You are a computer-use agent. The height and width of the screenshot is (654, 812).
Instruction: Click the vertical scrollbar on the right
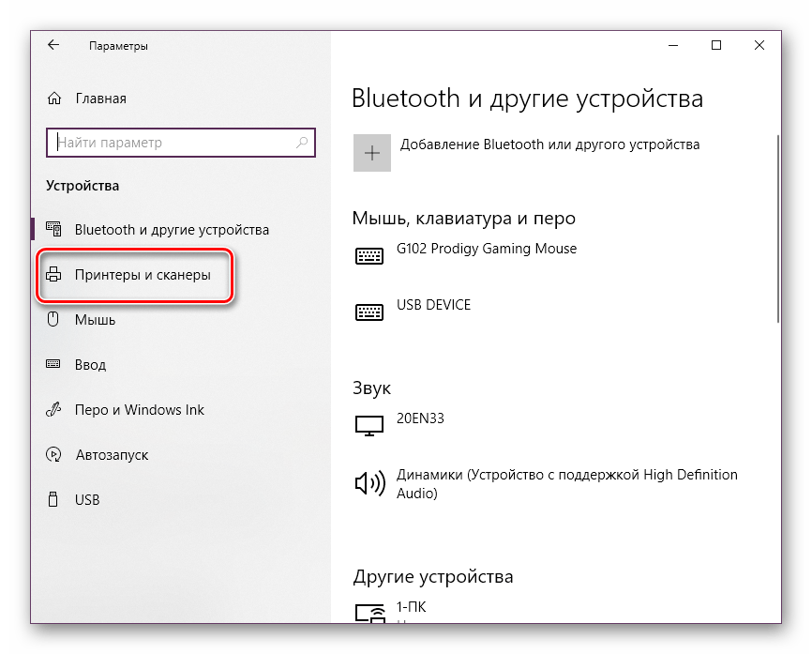click(x=778, y=225)
